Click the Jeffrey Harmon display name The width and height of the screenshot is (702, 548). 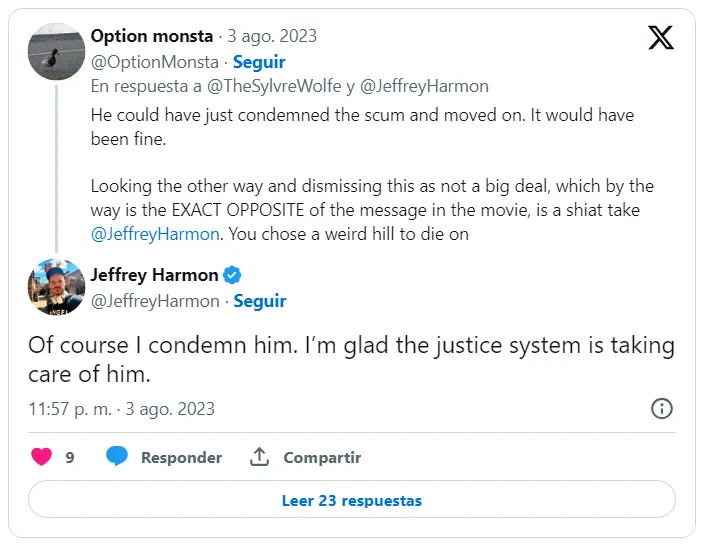click(x=154, y=275)
